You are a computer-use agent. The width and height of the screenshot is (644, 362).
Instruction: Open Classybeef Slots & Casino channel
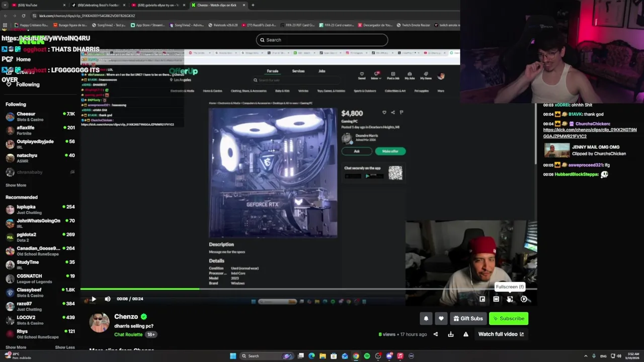(40, 292)
